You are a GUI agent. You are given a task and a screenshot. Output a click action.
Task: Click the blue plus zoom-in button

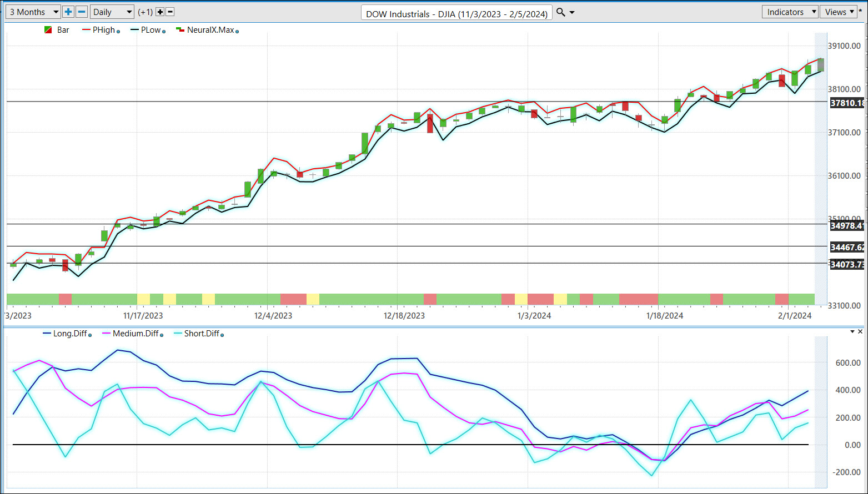[x=68, y=12]
